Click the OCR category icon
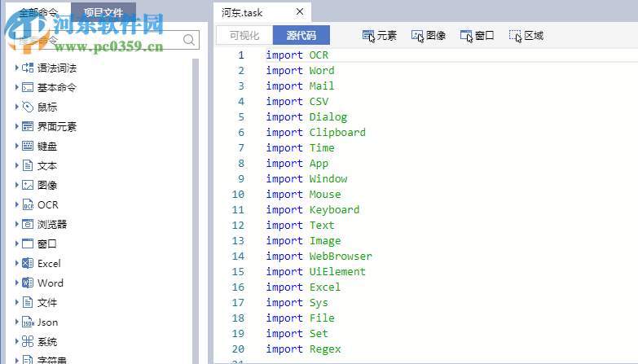 pyautogui.click(x=28, y=204)
